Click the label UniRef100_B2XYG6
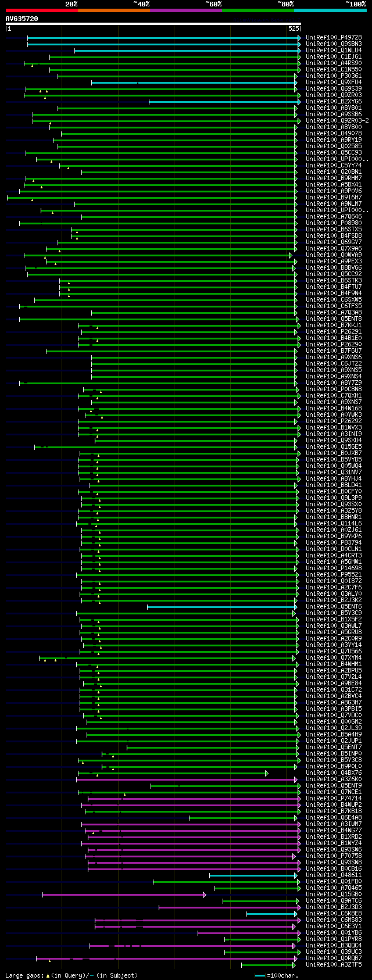The width and height of the screenshot is (372, 980). (x=334, y=101)
